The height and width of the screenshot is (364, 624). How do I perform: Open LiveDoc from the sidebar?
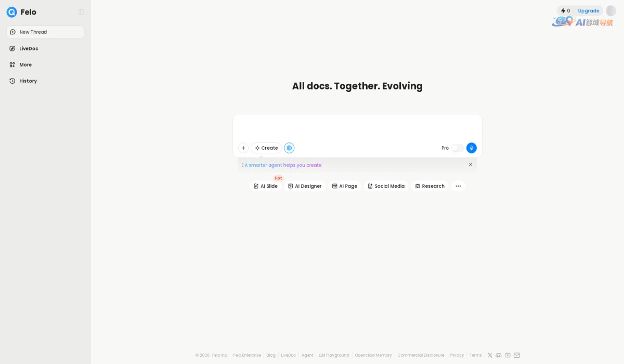point(29,49)
